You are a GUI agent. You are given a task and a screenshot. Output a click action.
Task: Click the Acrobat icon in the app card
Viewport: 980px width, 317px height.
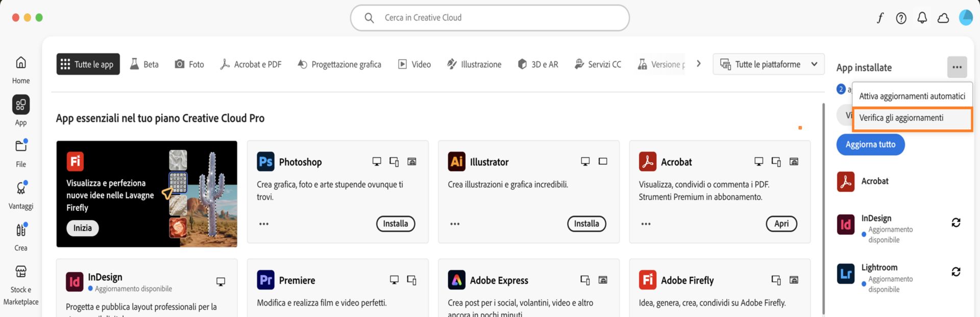[x=648, y=162]
